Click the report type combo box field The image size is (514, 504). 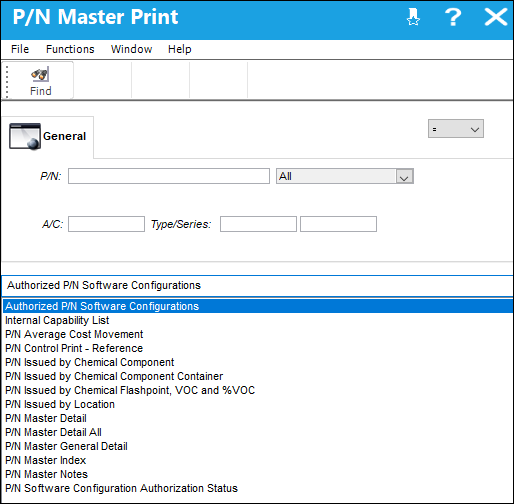pyautogui.click(x=257, y=286)
